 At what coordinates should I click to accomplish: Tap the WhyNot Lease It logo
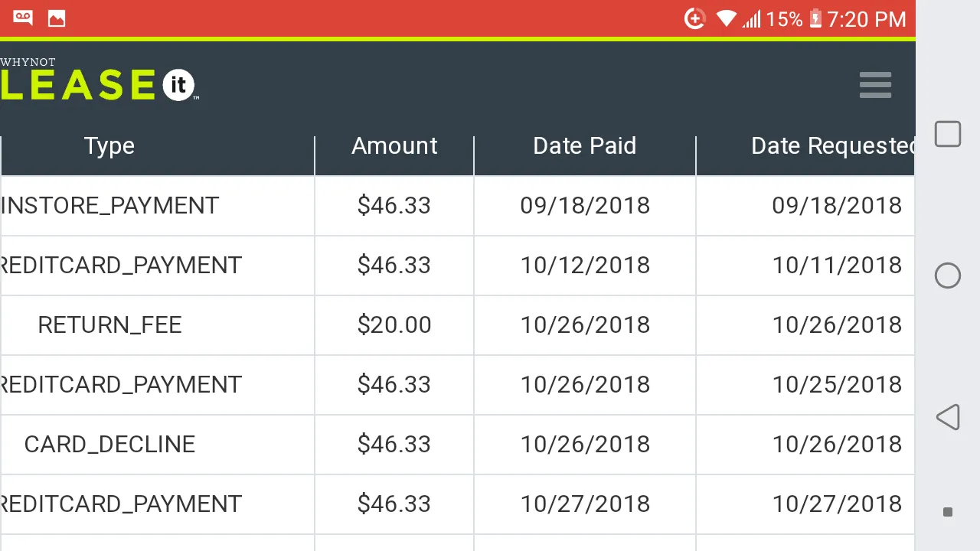100,81
